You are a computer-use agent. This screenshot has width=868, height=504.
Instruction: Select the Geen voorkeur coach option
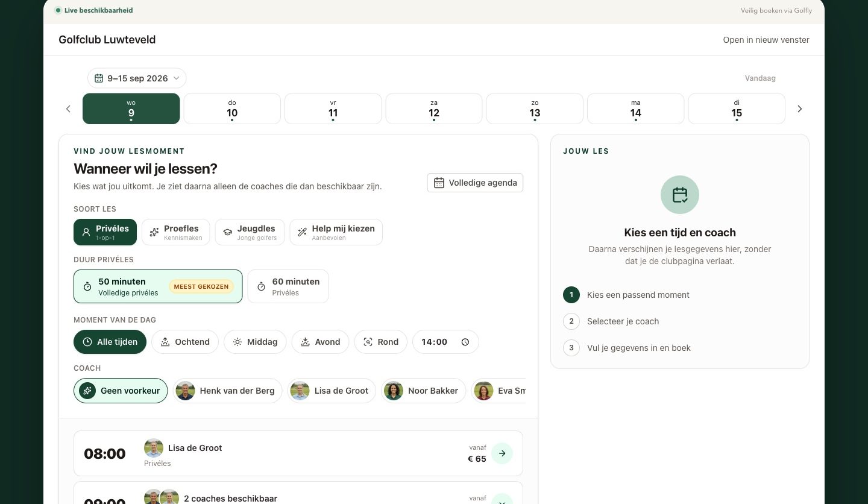point(121,391)
